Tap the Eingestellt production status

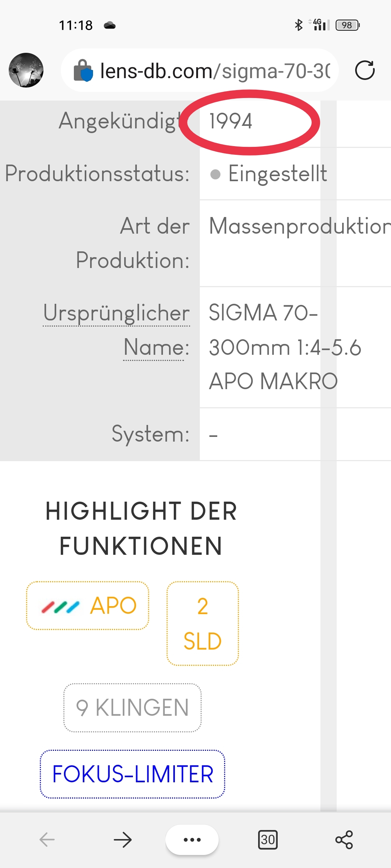pos(277,174)
